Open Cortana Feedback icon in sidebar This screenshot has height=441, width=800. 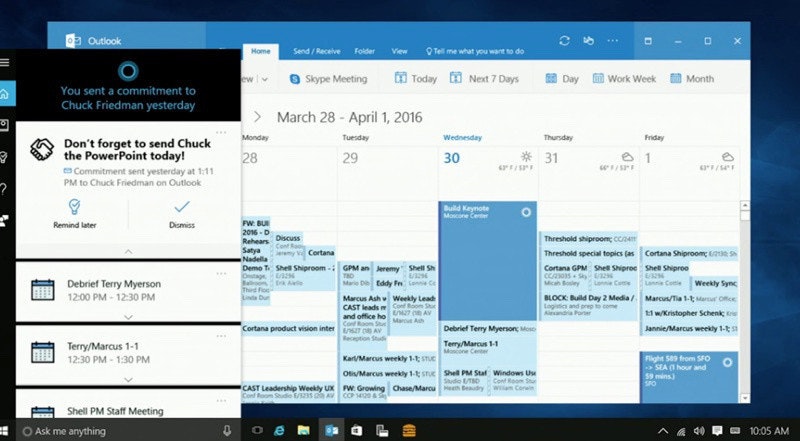5,220
